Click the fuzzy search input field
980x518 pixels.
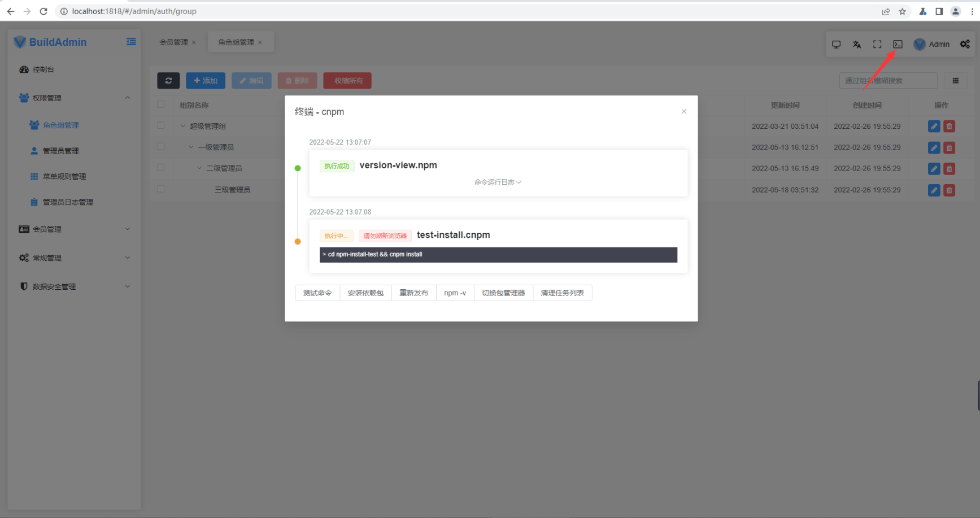pos(887,80)
